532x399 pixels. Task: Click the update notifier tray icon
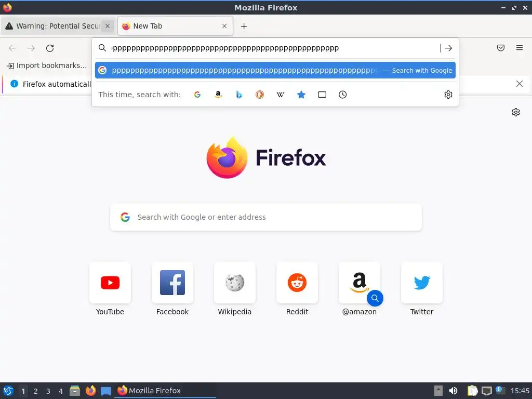pyautogui.click(x=500, y=390)
